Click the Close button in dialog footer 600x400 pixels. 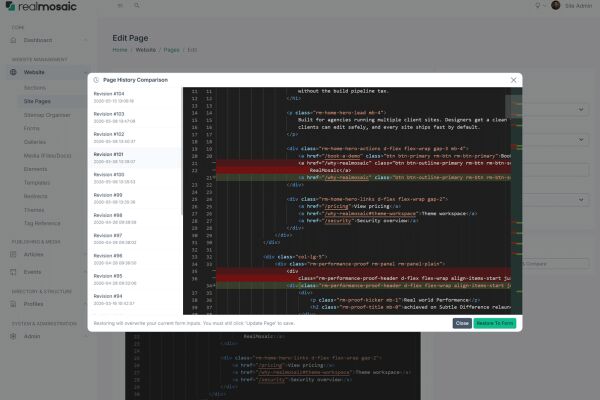462,323
